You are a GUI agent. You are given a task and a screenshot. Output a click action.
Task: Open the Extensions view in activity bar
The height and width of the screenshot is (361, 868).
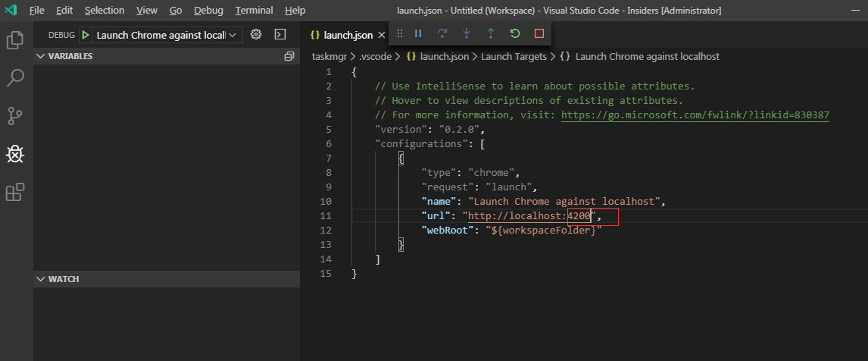tap(15, 192)
